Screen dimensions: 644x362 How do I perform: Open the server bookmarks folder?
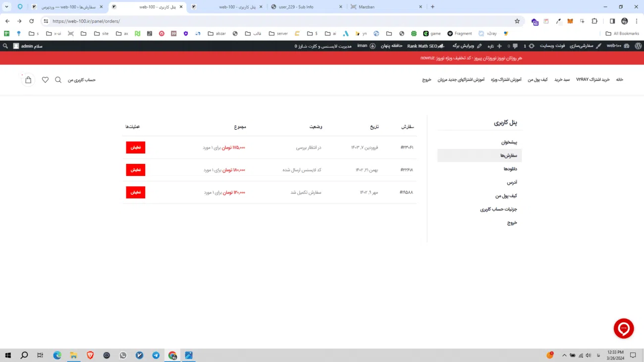(278, 34)
